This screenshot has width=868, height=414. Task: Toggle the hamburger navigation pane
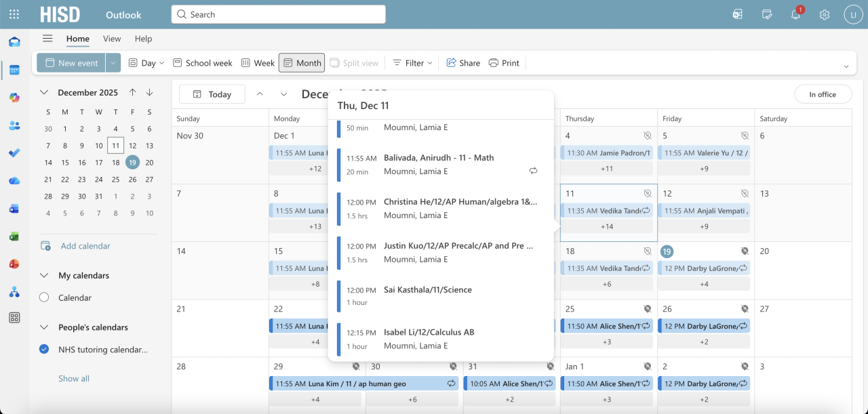[x=47, y=39]
